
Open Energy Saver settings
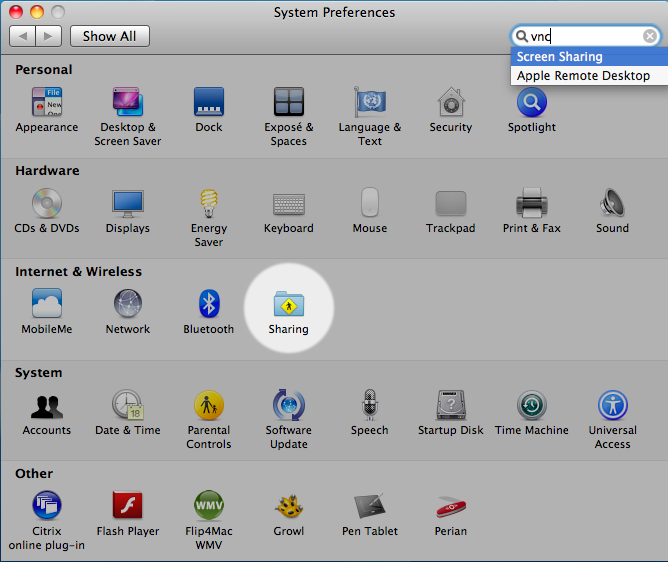(x=209, y=203)
